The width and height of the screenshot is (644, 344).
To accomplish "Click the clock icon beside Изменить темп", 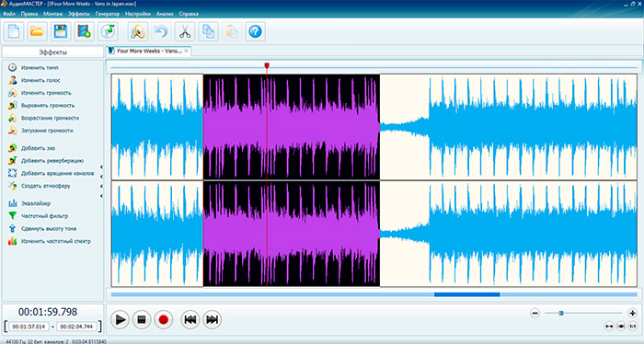I will (13, 67).
